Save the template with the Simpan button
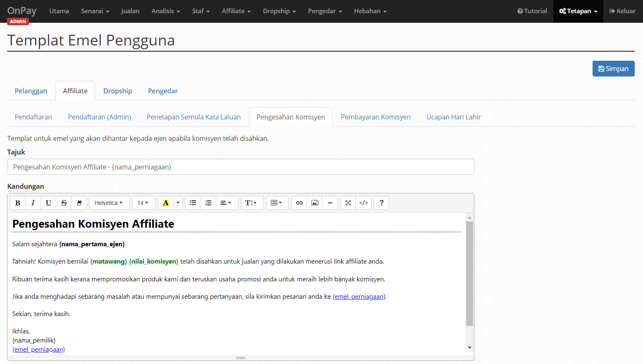 pos(613,69)
